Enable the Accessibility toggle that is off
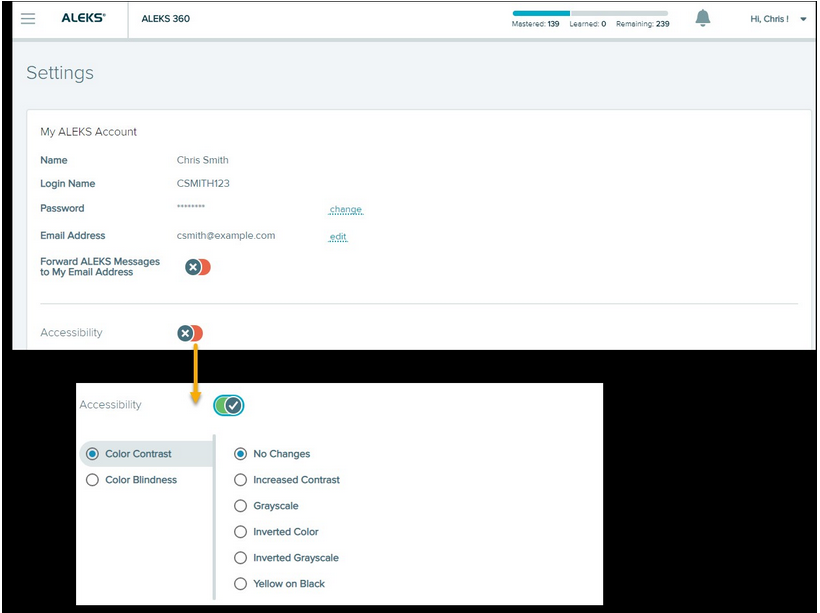Screen dimensions: 820x613 (190, 333)
